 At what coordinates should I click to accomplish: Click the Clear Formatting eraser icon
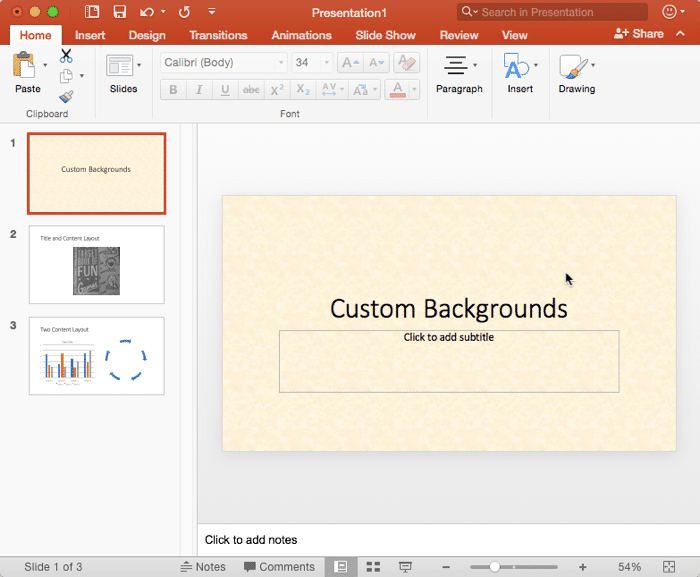(x=406, y=63)
